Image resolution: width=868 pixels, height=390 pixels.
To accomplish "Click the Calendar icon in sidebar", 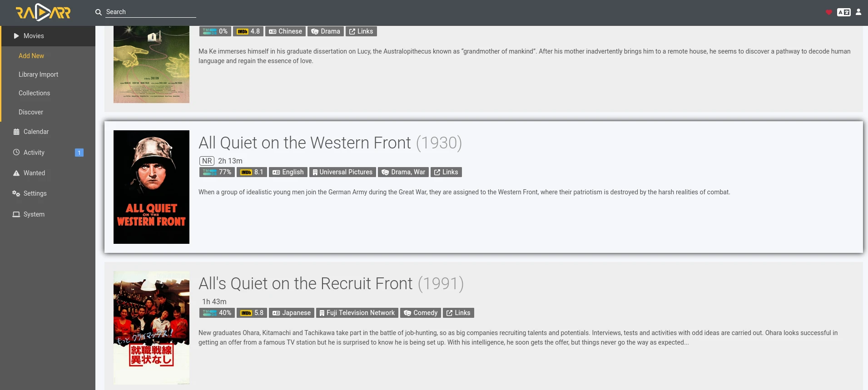I will [16, 132].
